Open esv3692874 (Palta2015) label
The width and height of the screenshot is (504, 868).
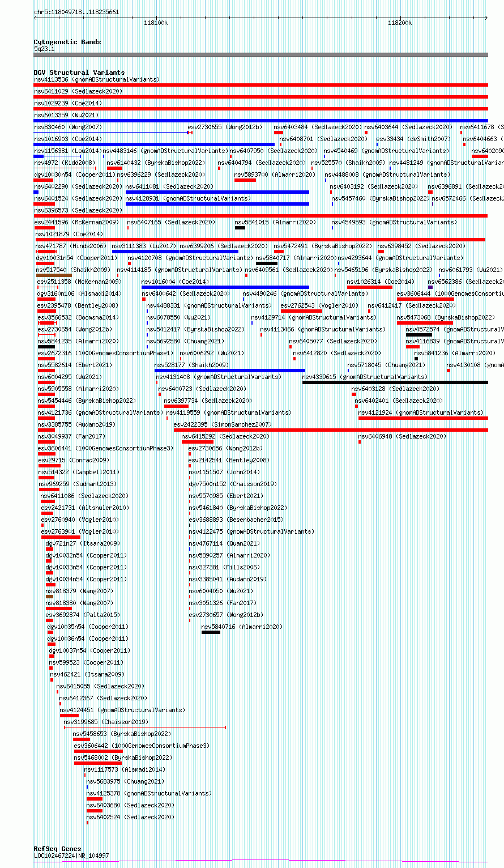tap(83, 615)
